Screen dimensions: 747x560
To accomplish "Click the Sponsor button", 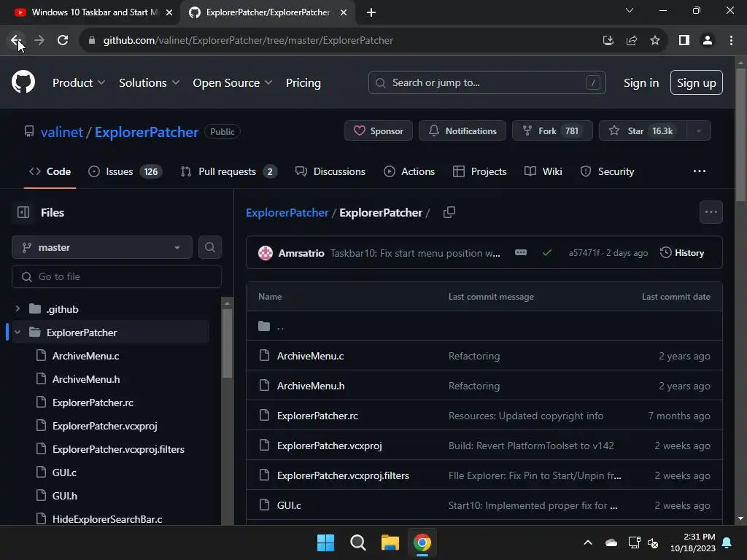I will click(x=379, y=131).
